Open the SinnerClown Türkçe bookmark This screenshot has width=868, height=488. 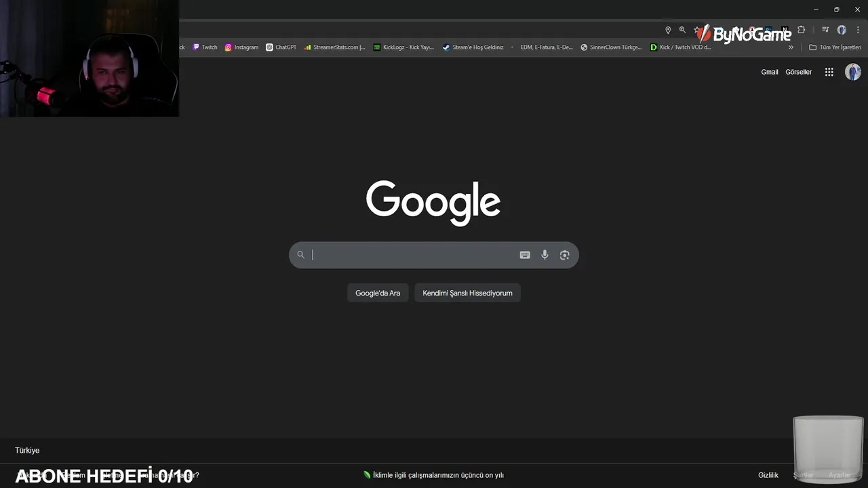tap(611, 47)
